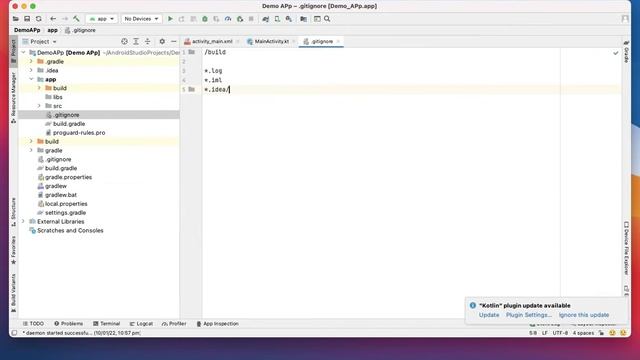This screenshot has height=360, width=640.
Task: Click the Profile app gauge icon
Action: 228,19
